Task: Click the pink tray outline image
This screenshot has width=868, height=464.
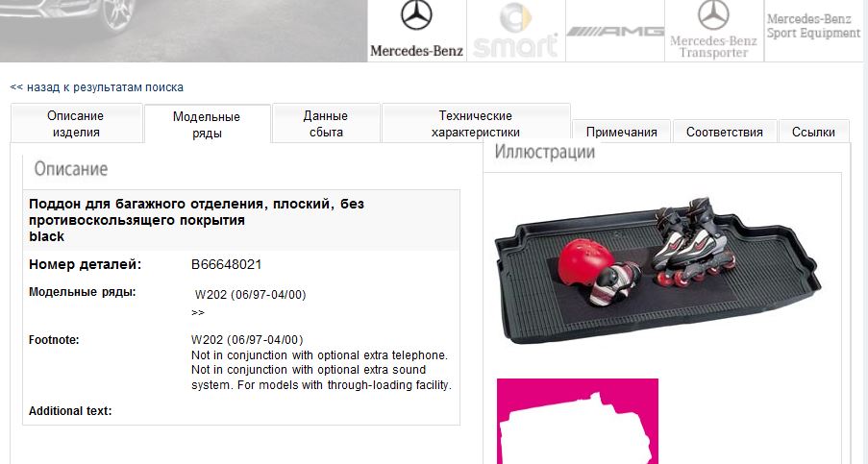Action: (x=578, y=422)
